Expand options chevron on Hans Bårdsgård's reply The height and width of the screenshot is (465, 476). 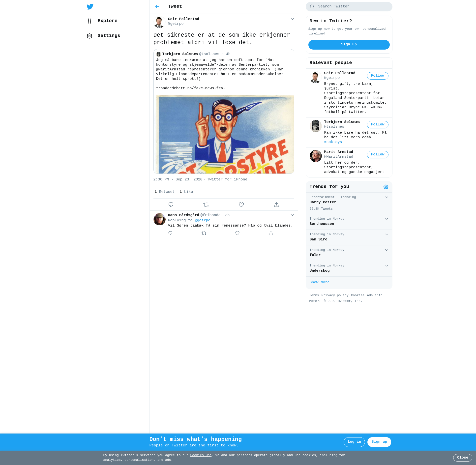292,215
